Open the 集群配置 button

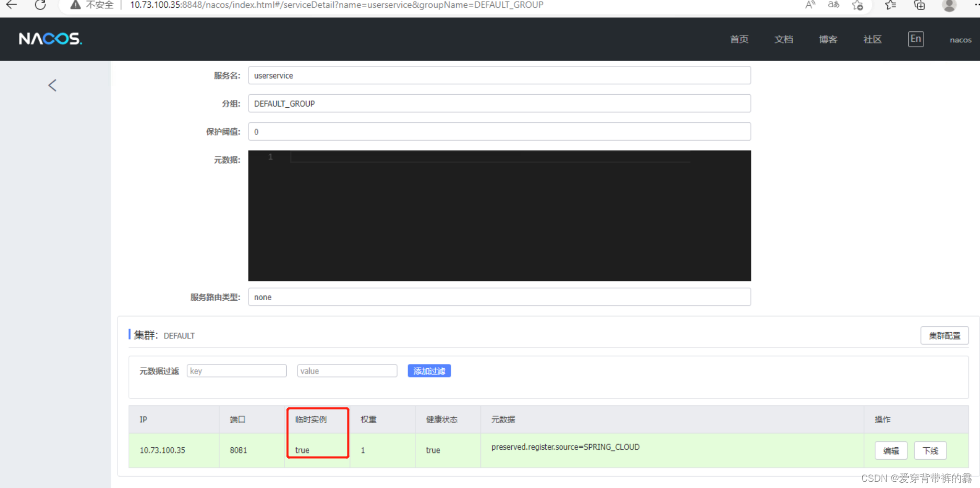pos(944,336)
